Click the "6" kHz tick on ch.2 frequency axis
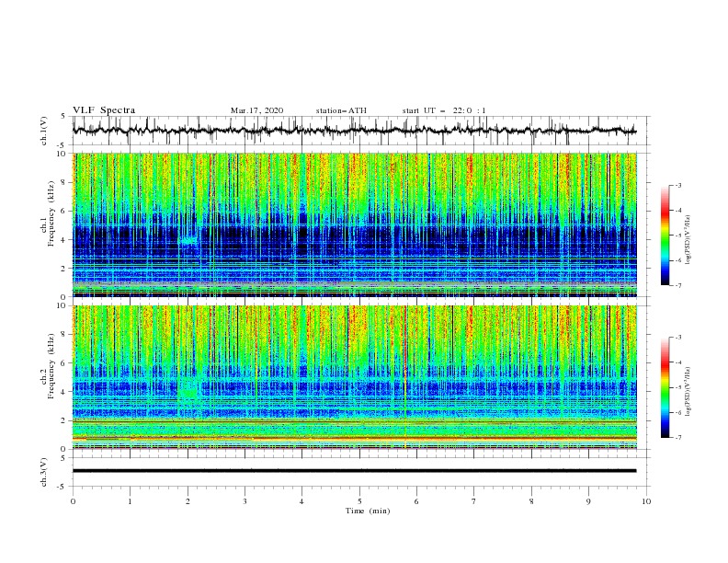728x563 pixels. click(x=63, y=363)
